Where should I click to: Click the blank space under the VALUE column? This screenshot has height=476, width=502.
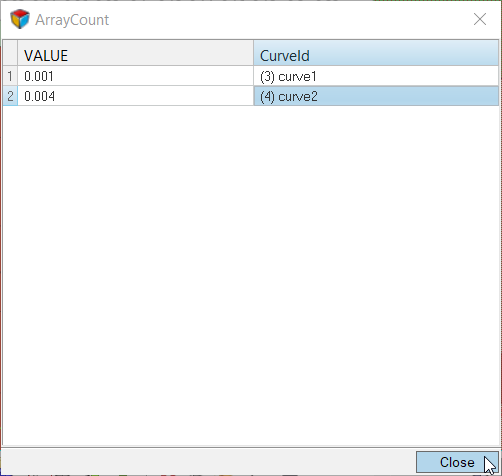pyautogui.click(x=135, y=276)
